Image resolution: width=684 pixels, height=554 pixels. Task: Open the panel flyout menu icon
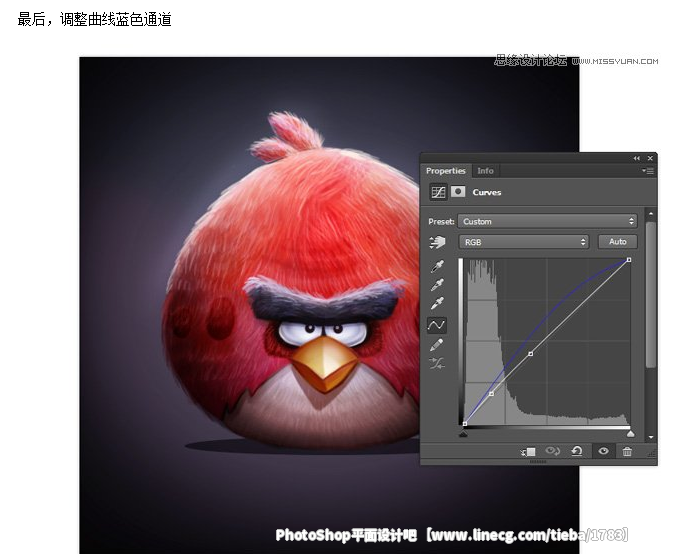(648, 171)
